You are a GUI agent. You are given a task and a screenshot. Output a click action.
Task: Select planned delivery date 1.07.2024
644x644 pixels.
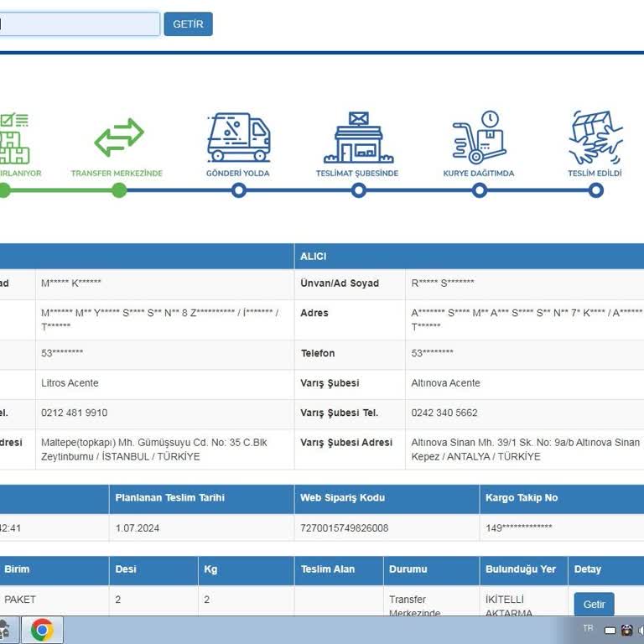(138, 527)
